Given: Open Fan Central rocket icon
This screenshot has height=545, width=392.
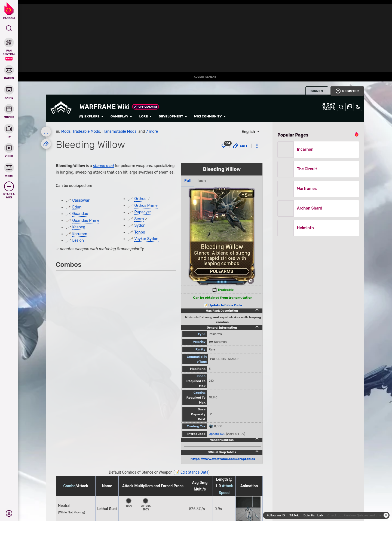Looking at the screenshot, I should pos(9,43).
